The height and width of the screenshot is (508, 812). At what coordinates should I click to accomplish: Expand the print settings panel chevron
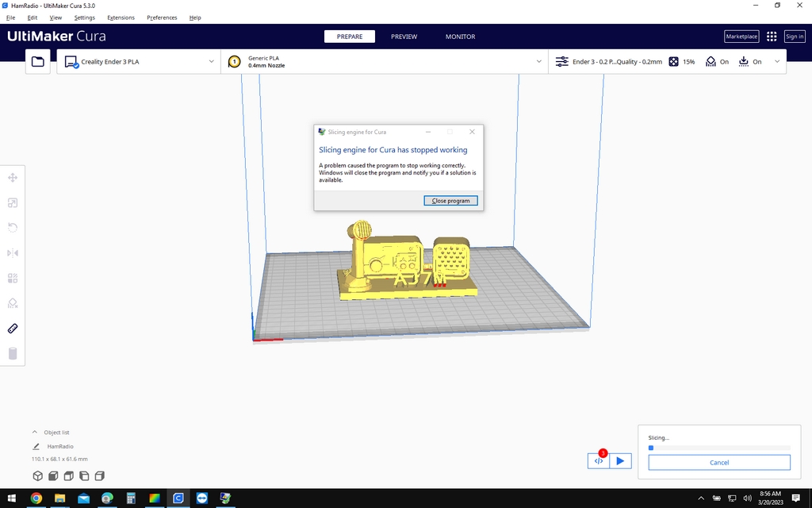pos(777,62)
